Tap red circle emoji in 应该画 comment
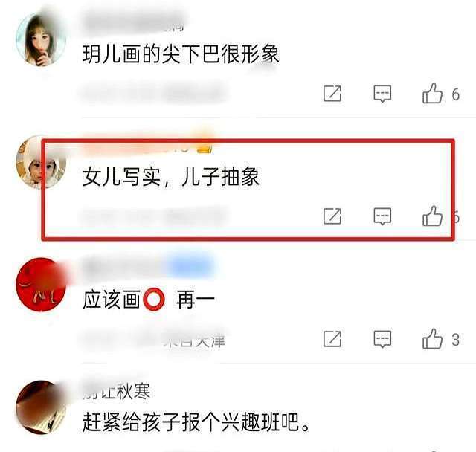Screen dimensions: 476x452 coord(154,299)
